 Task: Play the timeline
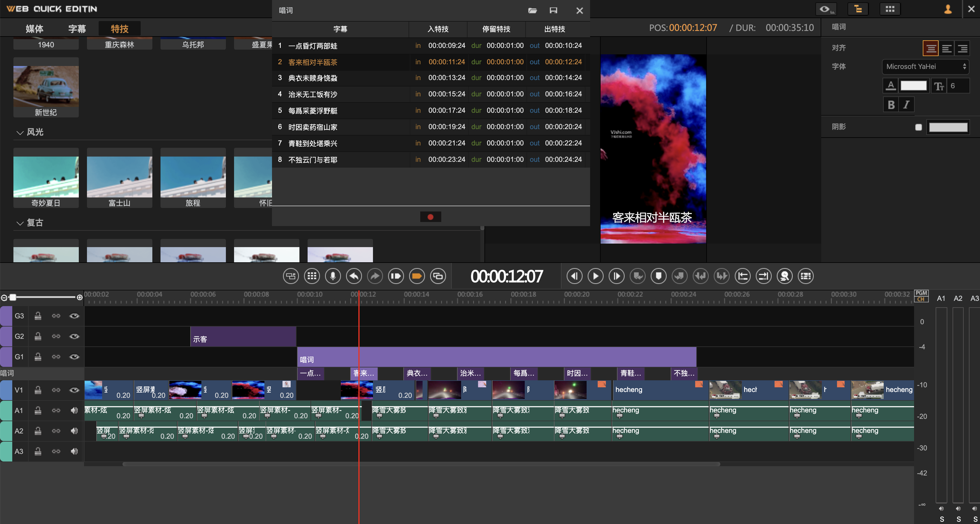click(595, 276)
